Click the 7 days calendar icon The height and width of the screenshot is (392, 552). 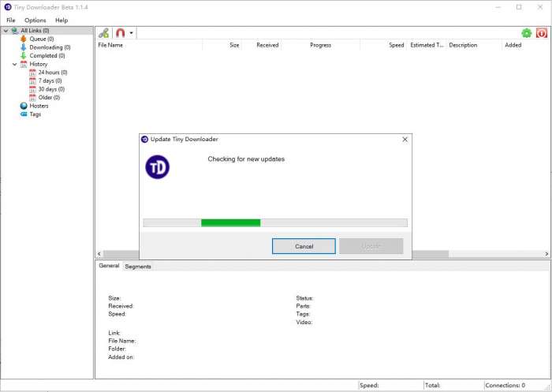tap(32, 80)
